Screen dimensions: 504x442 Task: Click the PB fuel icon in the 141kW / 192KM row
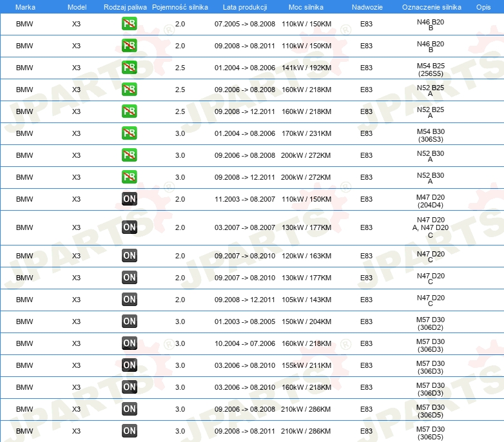[129, 68]
